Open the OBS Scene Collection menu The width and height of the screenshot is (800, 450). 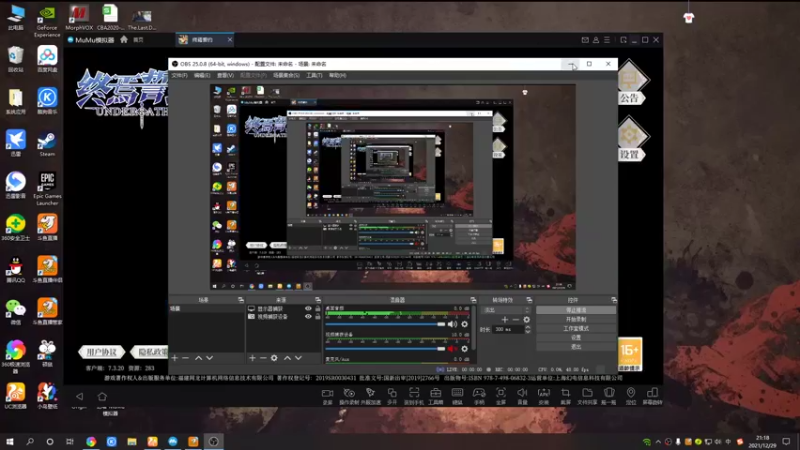(x=286, y=76)
